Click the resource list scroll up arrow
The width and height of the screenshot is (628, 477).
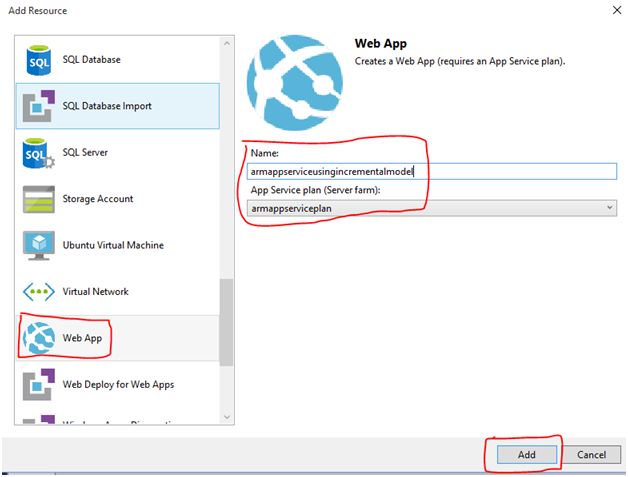coord(227,43)
